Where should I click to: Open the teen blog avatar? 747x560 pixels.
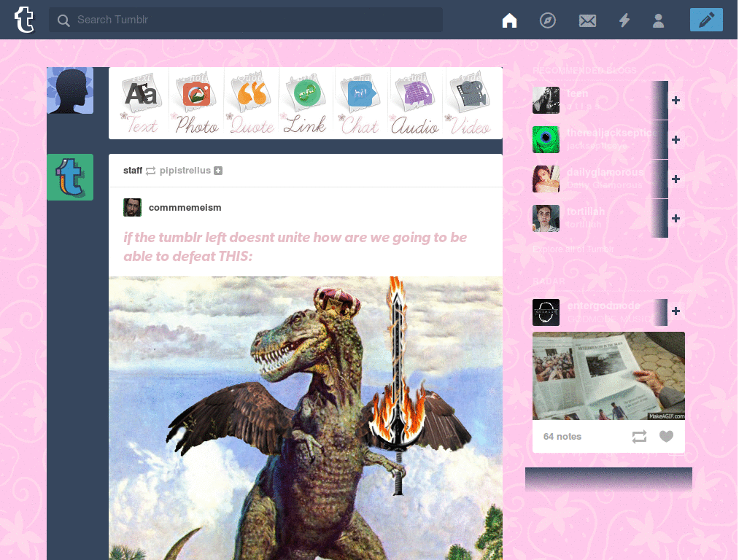point(546,100)
